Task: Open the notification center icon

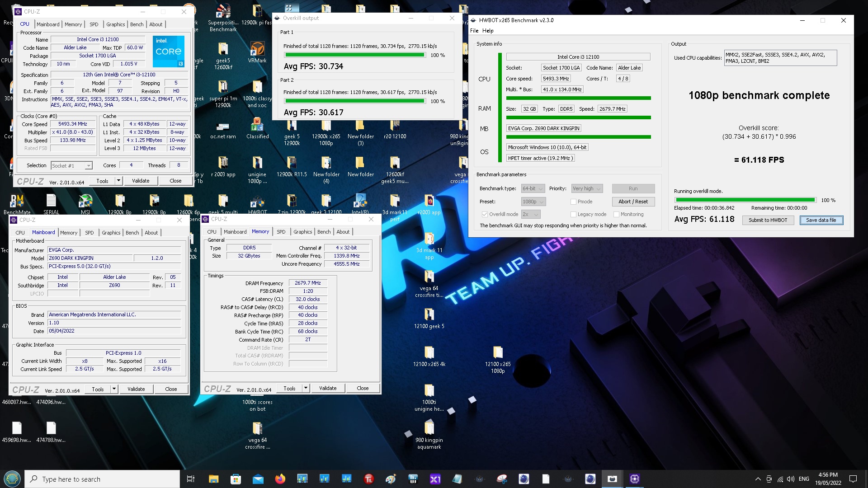Action: pyautogui.click(x=853, y=479)
